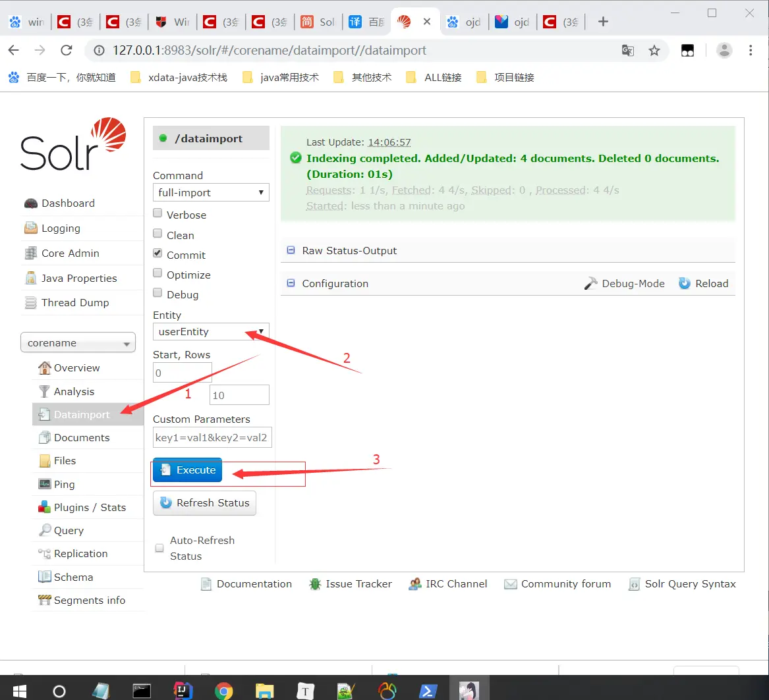Select Dataimport in the core menu
This screenshot has height=700, width=769.
point(88,415)
